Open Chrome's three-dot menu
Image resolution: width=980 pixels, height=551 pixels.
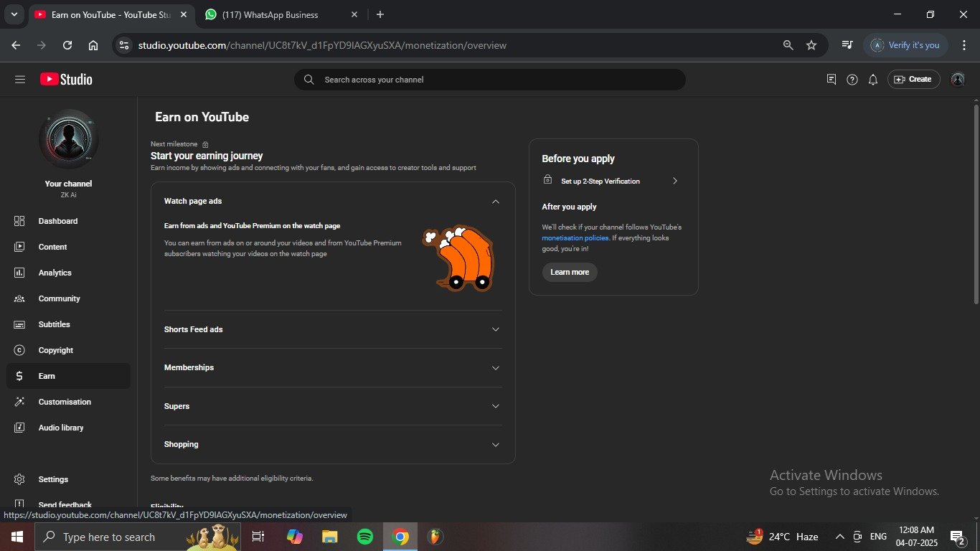click(964, 45)
